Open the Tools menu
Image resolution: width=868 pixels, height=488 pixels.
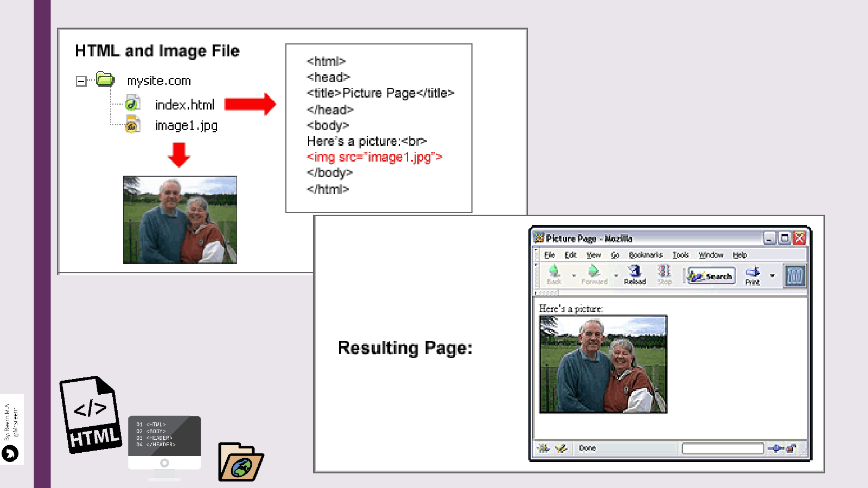tap(680, 255)
